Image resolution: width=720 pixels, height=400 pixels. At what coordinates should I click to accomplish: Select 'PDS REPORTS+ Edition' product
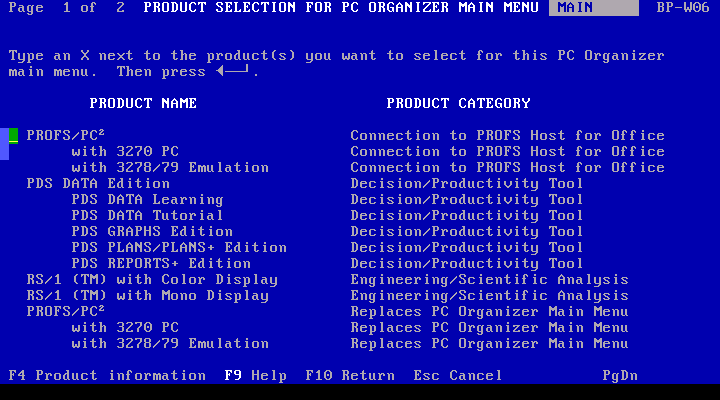pos(161,264)
